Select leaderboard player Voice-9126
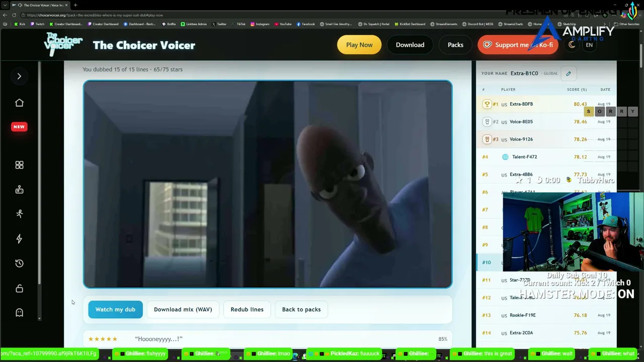The width and height of the screenshot is (644, 362). (x=521, y=139)
